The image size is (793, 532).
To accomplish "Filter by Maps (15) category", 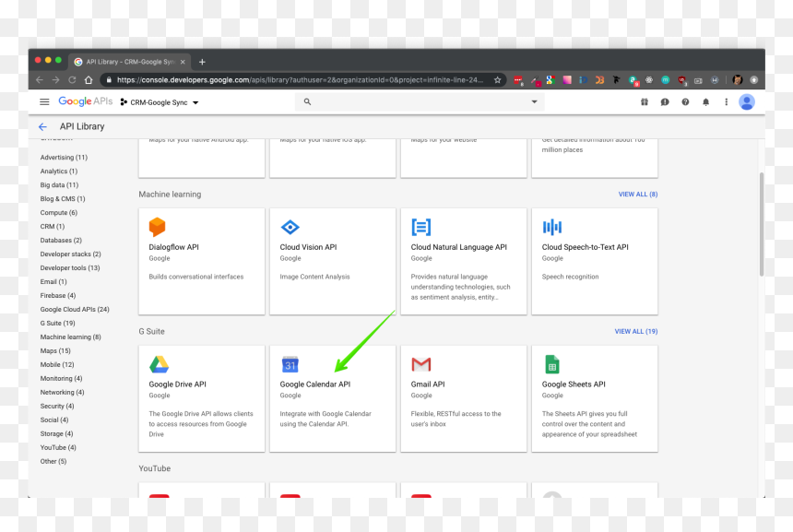I will click(x=55, y=351).
